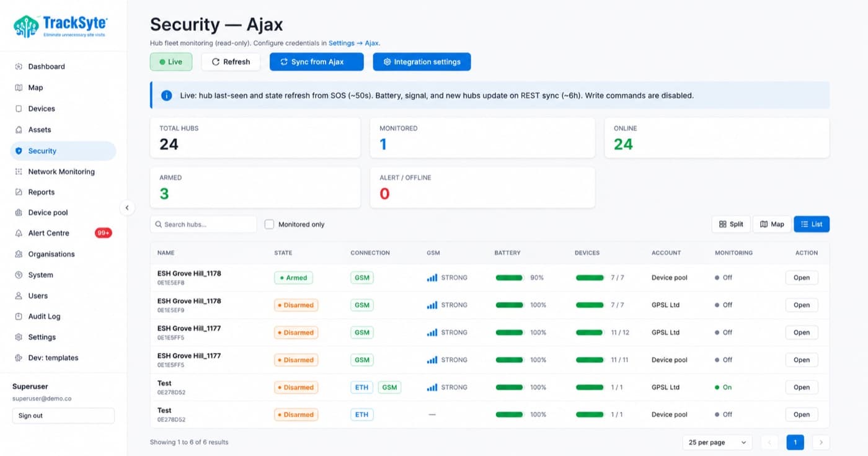
Task: Toggle the Live status button
Action: 171,62
